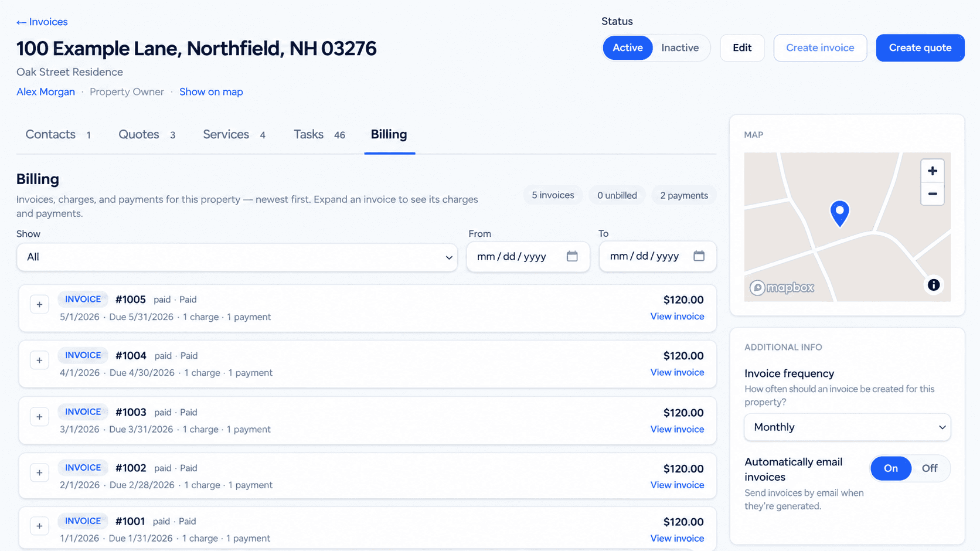Screen dimensions: 980x551
Task: Set status to Active
Action: click(627, 48)
